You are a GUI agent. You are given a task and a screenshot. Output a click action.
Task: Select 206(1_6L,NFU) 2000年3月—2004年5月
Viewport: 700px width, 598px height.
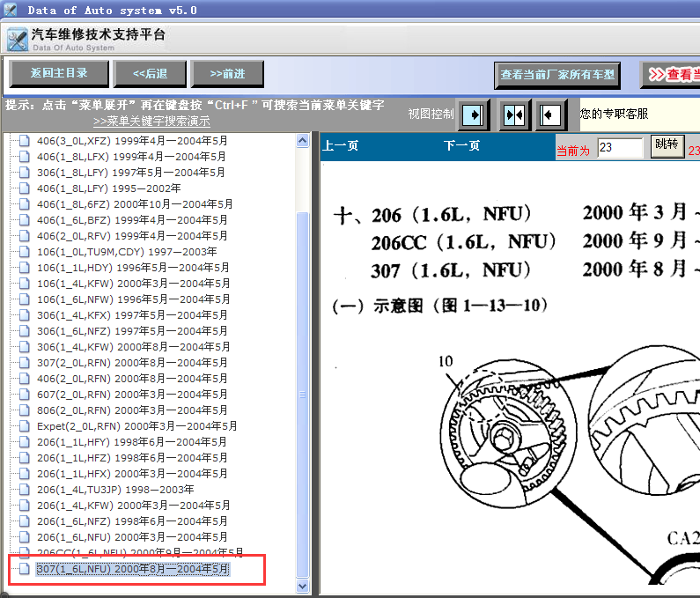point(132,537)
